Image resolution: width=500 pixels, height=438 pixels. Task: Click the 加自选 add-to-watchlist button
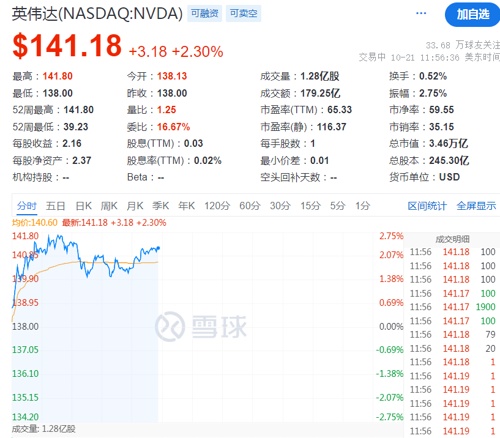click(x=473, y=14)
